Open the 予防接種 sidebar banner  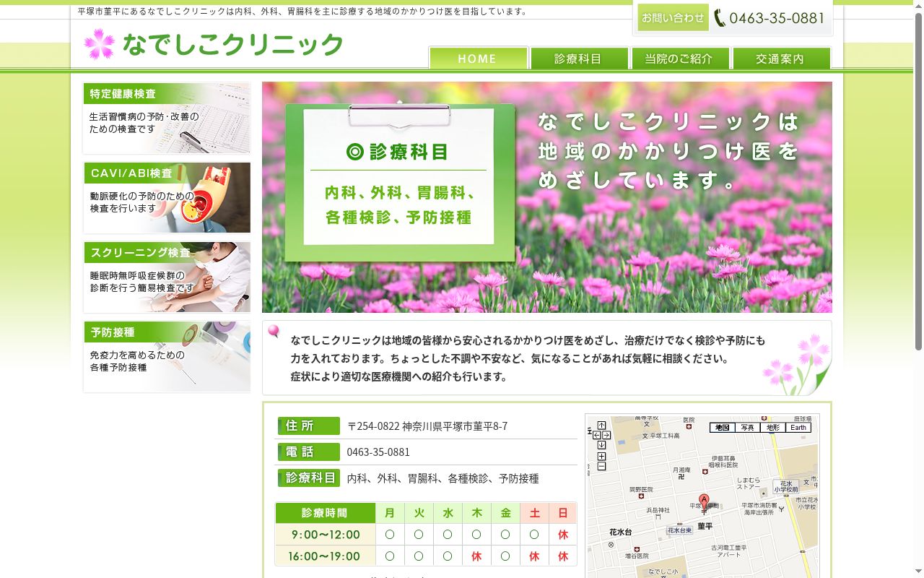167,357
